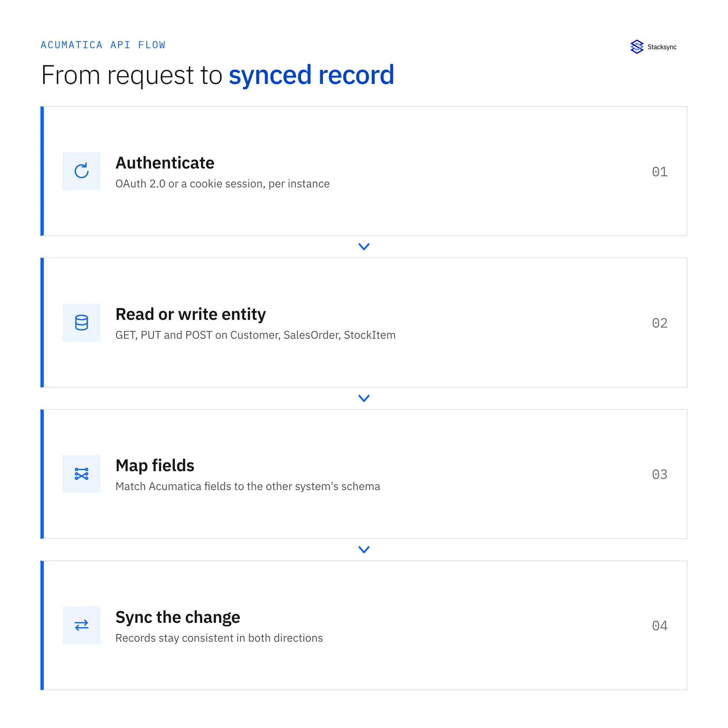The height and width of the screenshot is (728, 728).
Task: Click the Map fields crossing-nodes icon
Action: (x=81, y=474)
